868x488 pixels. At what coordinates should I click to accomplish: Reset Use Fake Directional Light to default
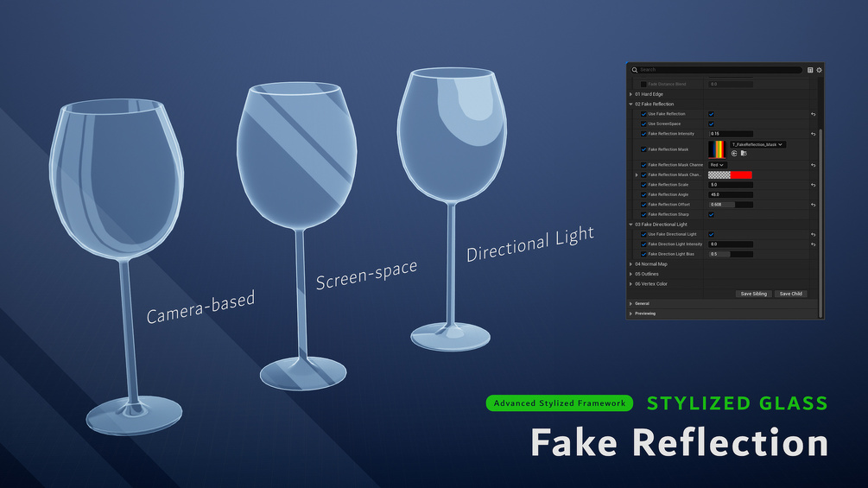814,235
